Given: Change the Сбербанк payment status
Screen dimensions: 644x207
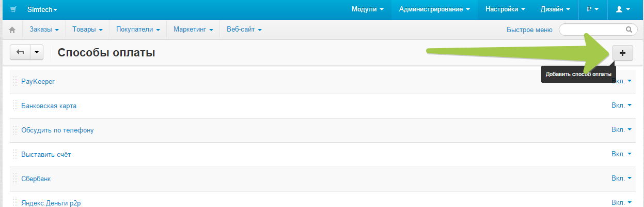Looking at the screenshot, I should (621, 179).
